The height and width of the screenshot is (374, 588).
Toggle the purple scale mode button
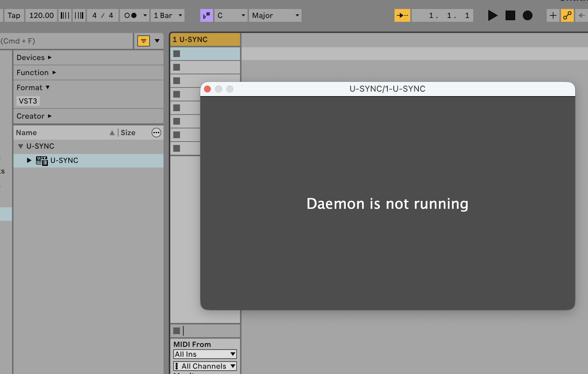click(206, 15)
